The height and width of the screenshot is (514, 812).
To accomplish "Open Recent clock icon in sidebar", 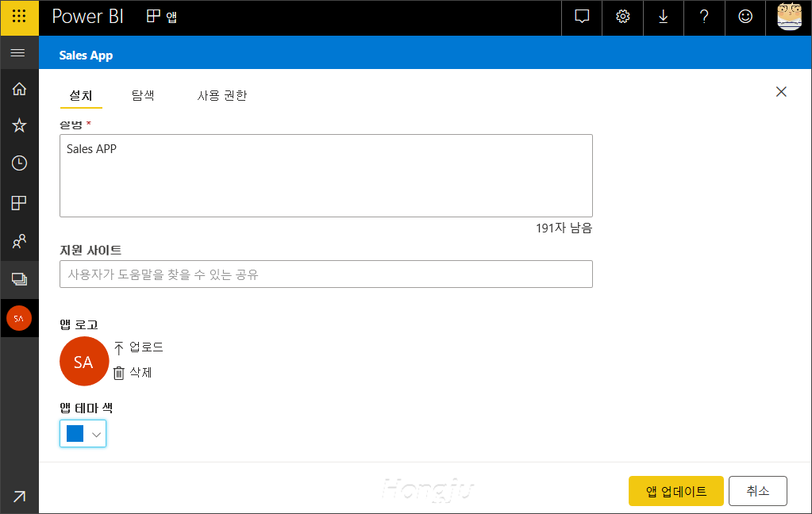I will [x=19, y=163].
